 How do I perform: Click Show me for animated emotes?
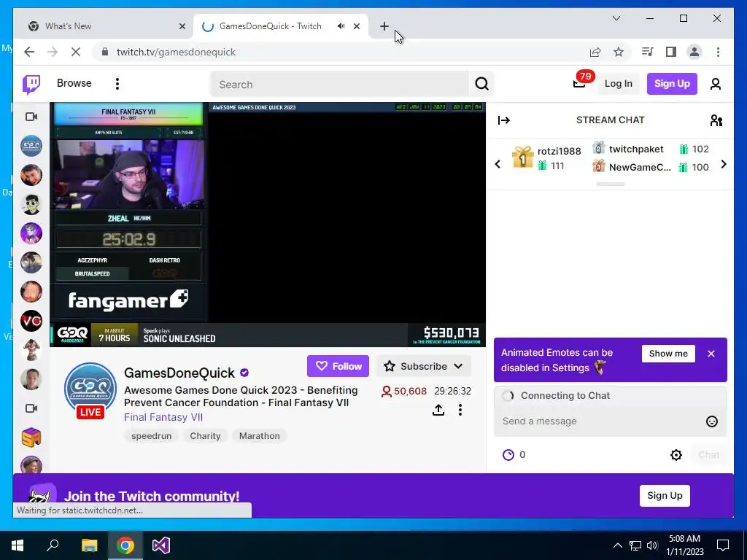click(668, 354)
